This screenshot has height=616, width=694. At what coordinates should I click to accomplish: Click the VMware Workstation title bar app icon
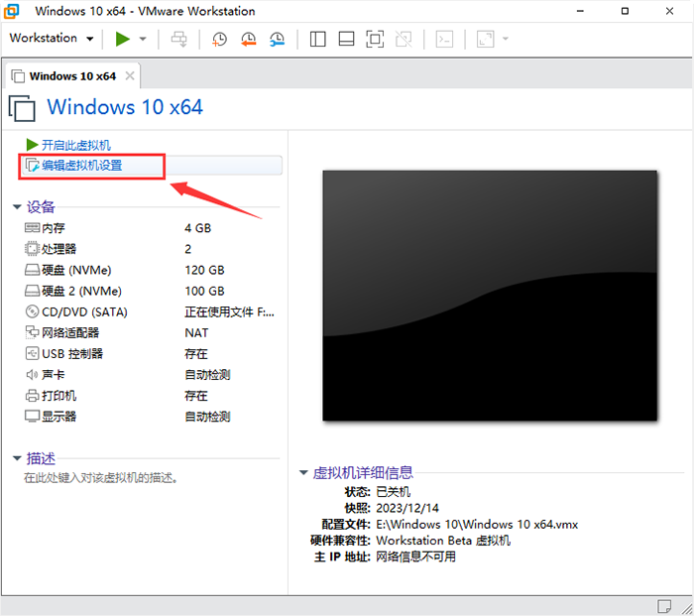[x=11, y=11]
